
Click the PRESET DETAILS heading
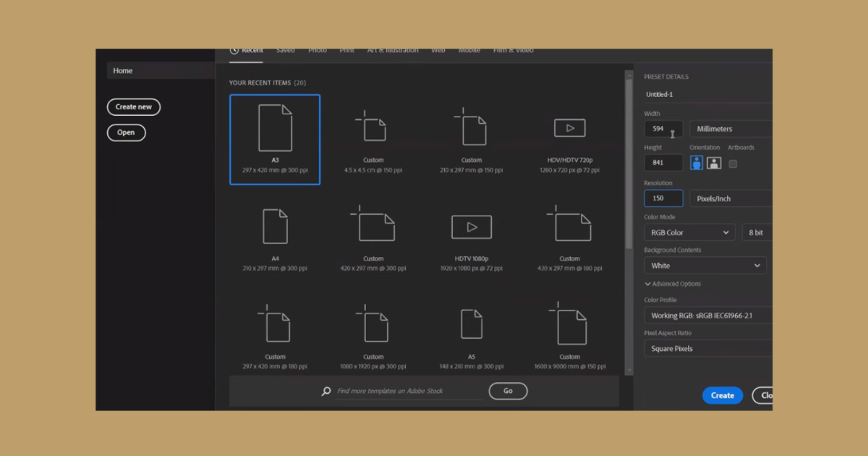pos(666,77)
